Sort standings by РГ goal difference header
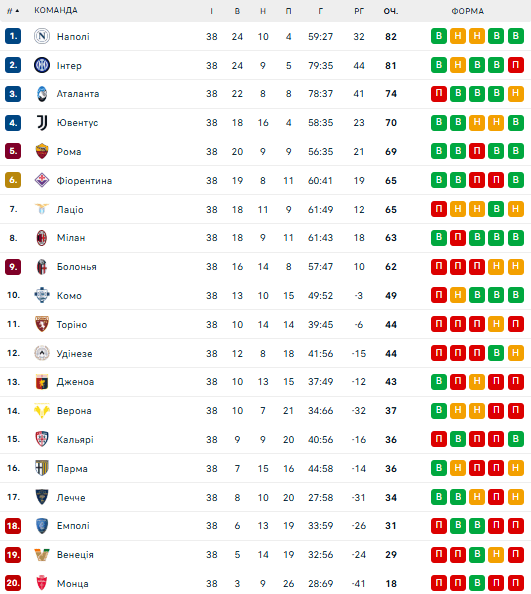The height and width of the screenshot is (594, 531). click(359, 11)
